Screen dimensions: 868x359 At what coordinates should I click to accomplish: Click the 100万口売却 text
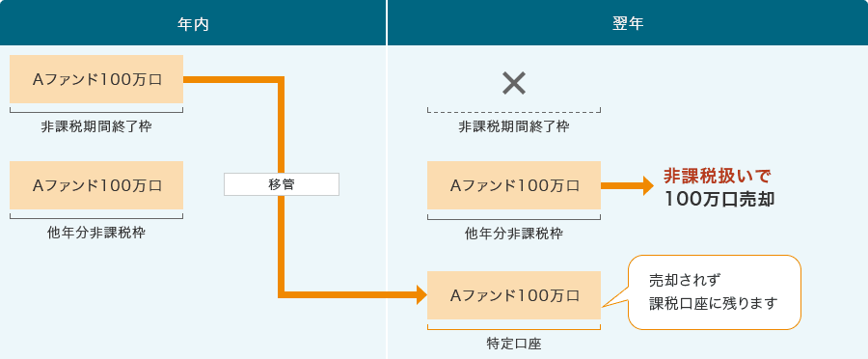tap(719, 200)
